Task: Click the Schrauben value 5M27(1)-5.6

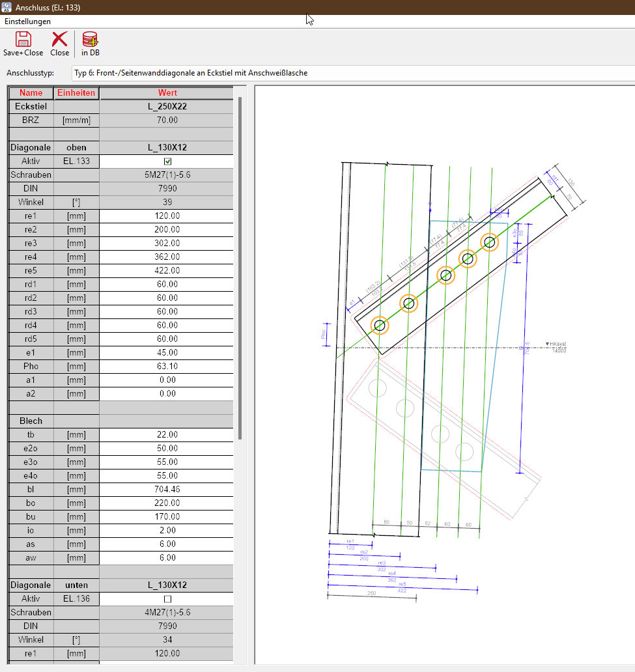Action: tap(167, 175)
